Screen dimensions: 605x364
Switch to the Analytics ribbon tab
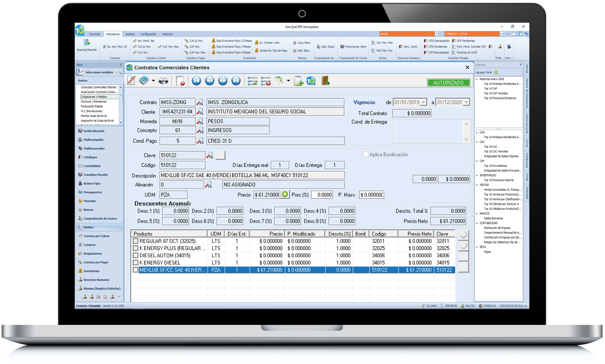tap(167, 34)
